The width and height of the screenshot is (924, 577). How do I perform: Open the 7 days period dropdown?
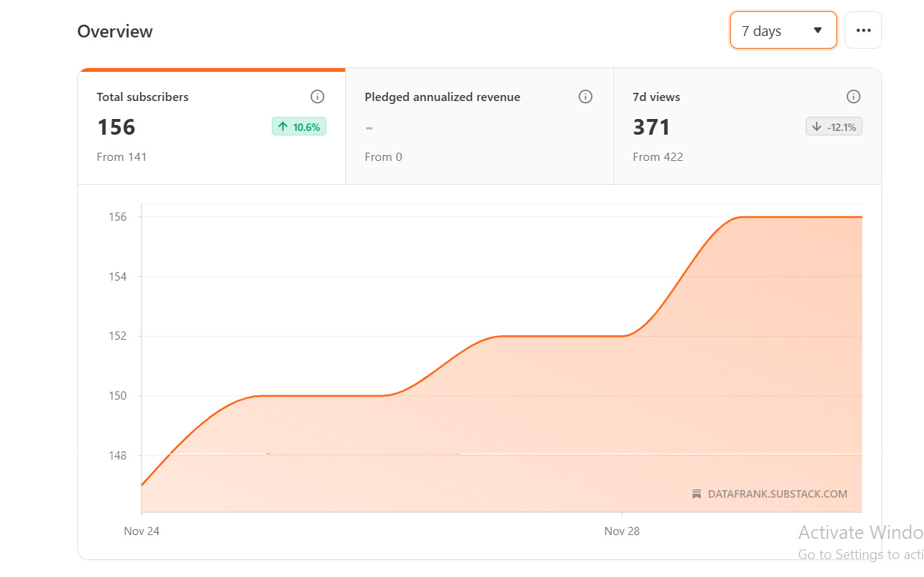click(783, 31)
